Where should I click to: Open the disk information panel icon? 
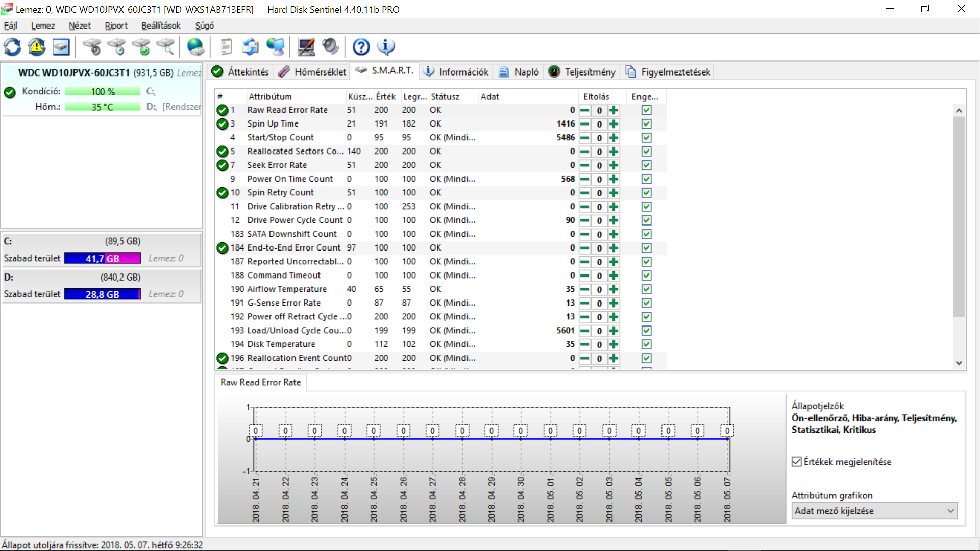(61, 47)
